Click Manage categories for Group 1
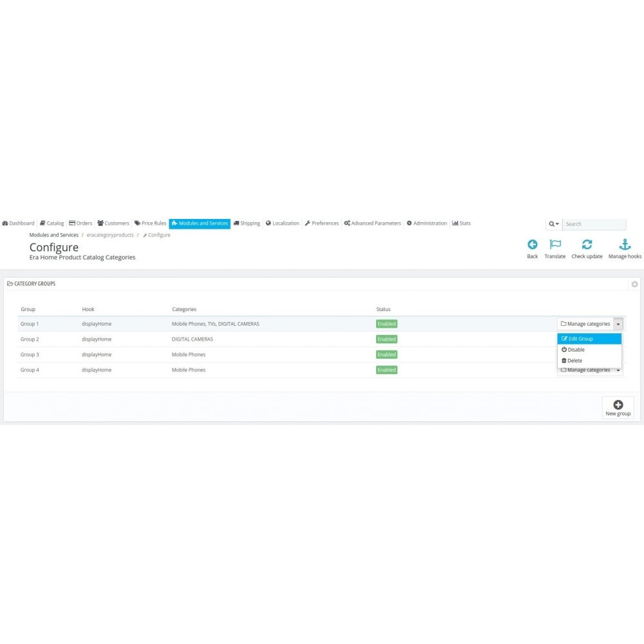Screen dimensions: 644x644 tap(585, 324)
